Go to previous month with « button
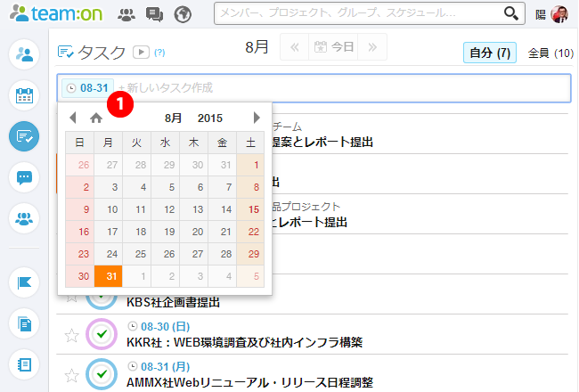 [294, 47]
